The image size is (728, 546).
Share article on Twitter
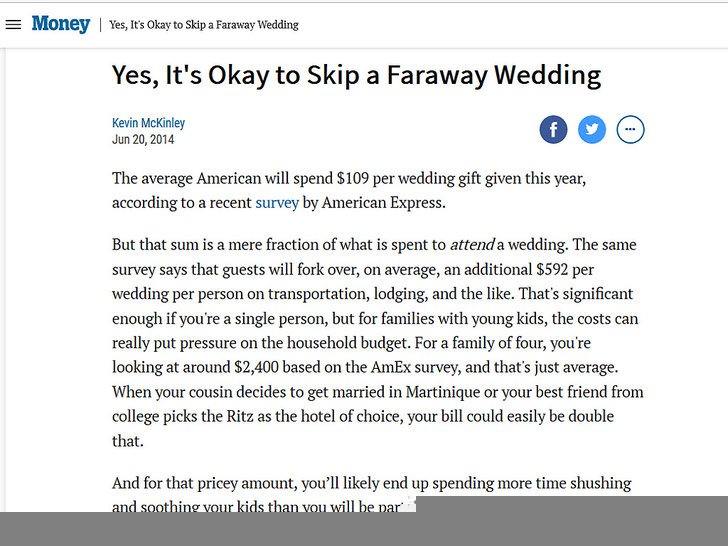click(x=592, y=129)
